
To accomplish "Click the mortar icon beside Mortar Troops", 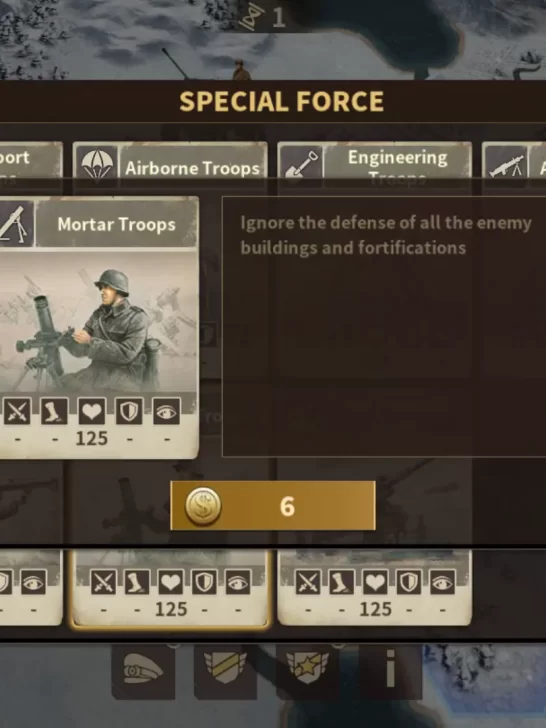I will pos(16,224).
